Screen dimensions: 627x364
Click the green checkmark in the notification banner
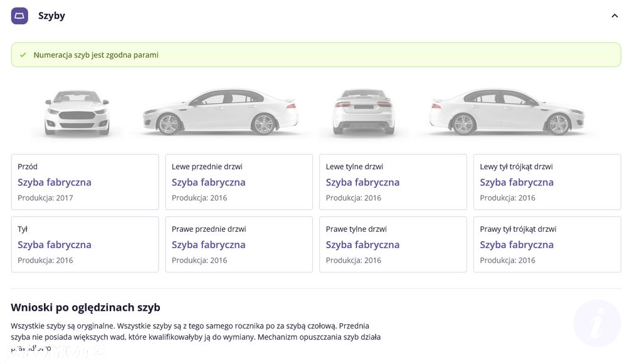[23, 55]
